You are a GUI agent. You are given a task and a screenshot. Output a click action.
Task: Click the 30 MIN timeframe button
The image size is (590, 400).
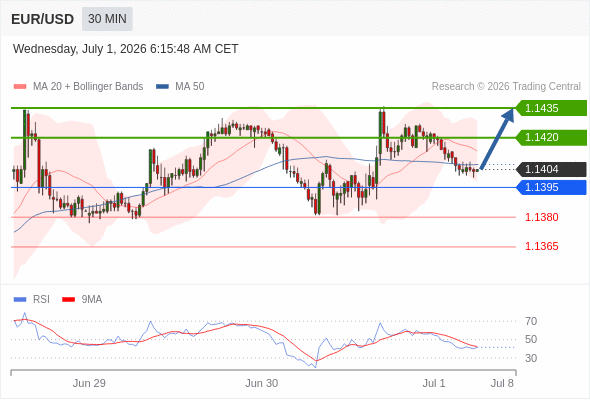tap(107, 19)
